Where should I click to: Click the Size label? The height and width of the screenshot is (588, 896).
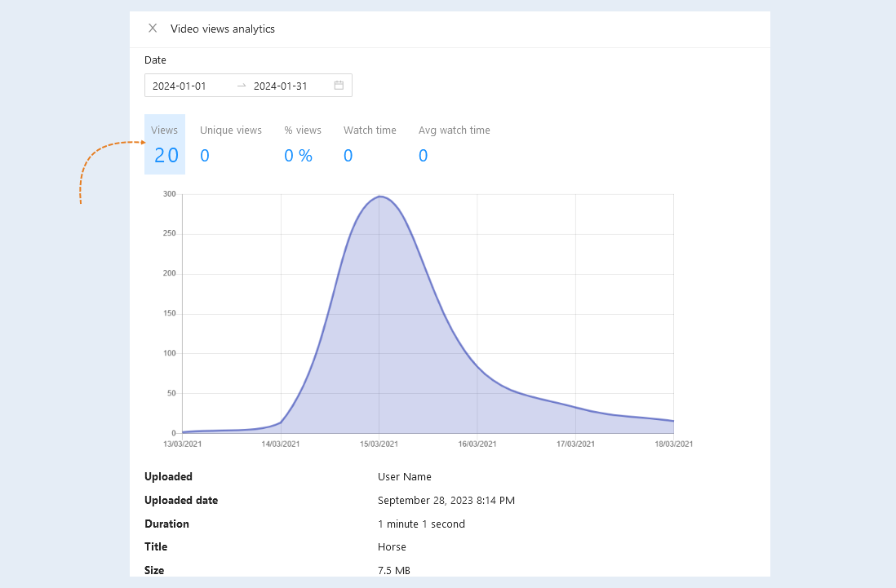(154, 570)
